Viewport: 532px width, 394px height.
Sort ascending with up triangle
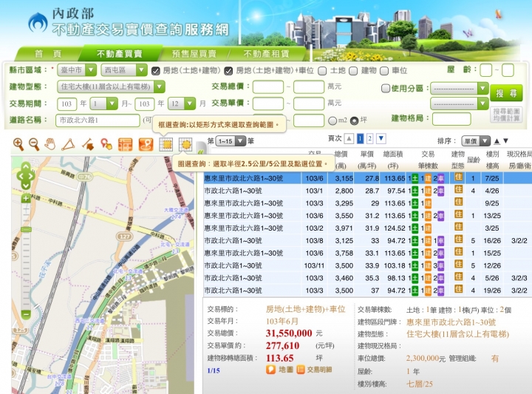pyautogui.click(x=497, y=141)
